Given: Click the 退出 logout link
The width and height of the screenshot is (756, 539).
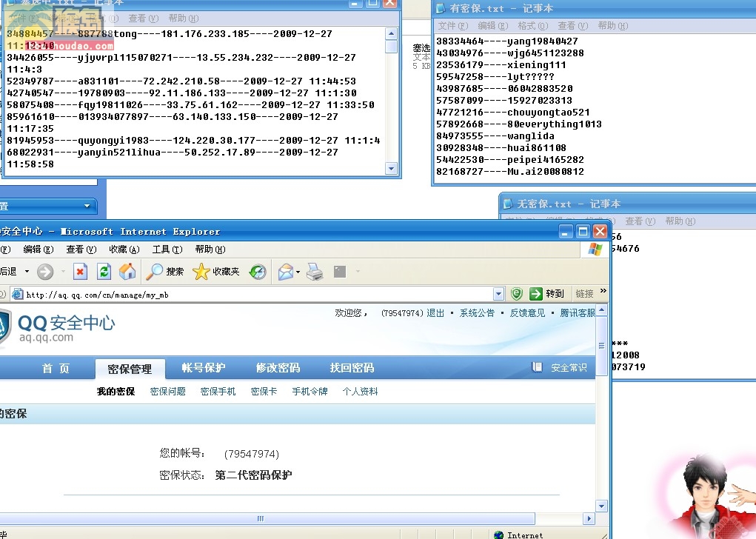Looking at the screenshot, I should click(x=435, y=313).
